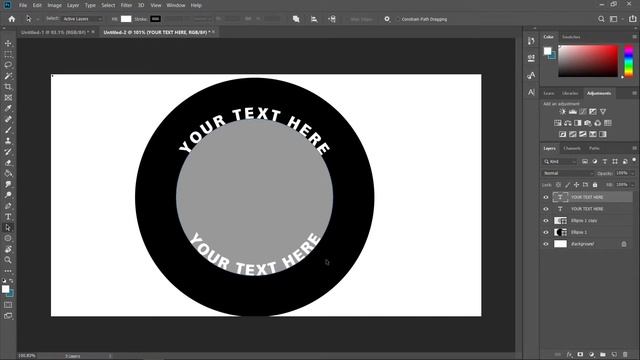This screenshot has height=360, width=640.
Task: Select the Horizontal Type tool
Action: tap(8, 217)
